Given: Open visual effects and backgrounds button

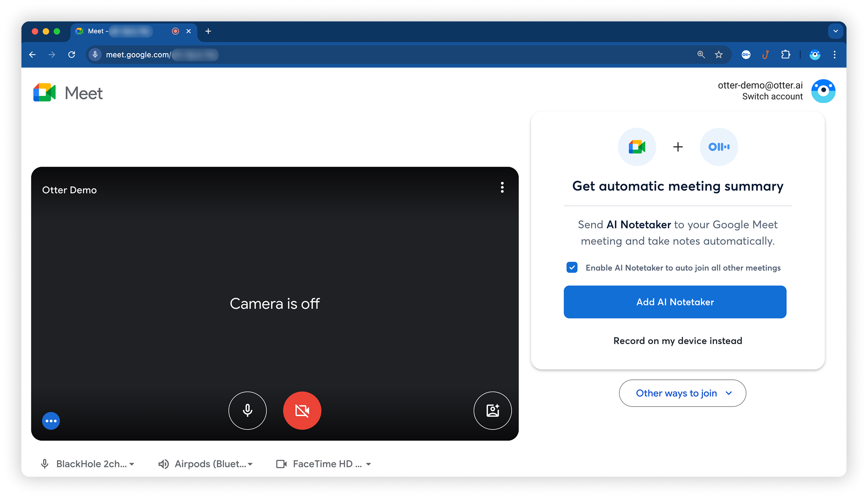Looking at the screenshot, I should tap(492, 411).
